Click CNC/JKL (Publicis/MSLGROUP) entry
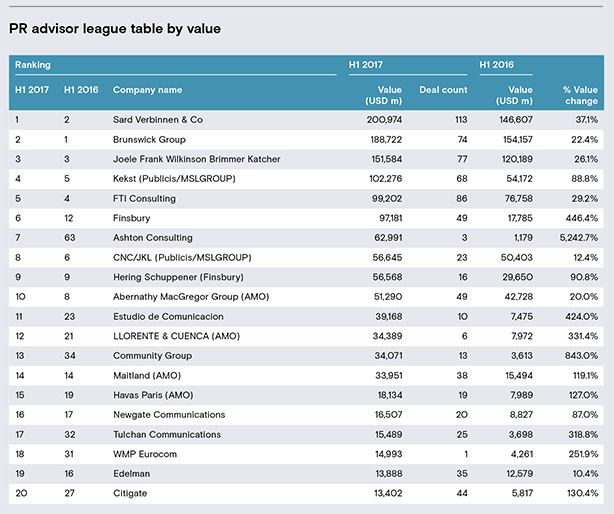This screenshot has height=514, width=614. (x=182, y=258)
